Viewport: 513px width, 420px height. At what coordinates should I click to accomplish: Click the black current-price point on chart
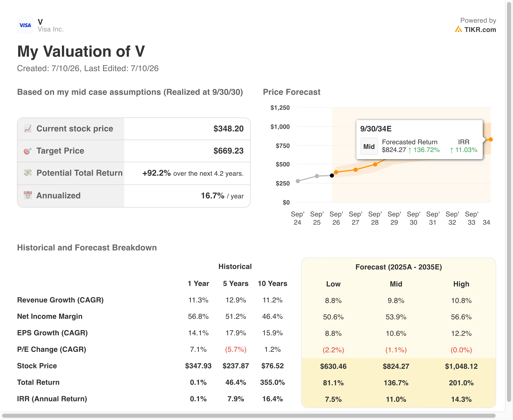click(x=332, y=175)
